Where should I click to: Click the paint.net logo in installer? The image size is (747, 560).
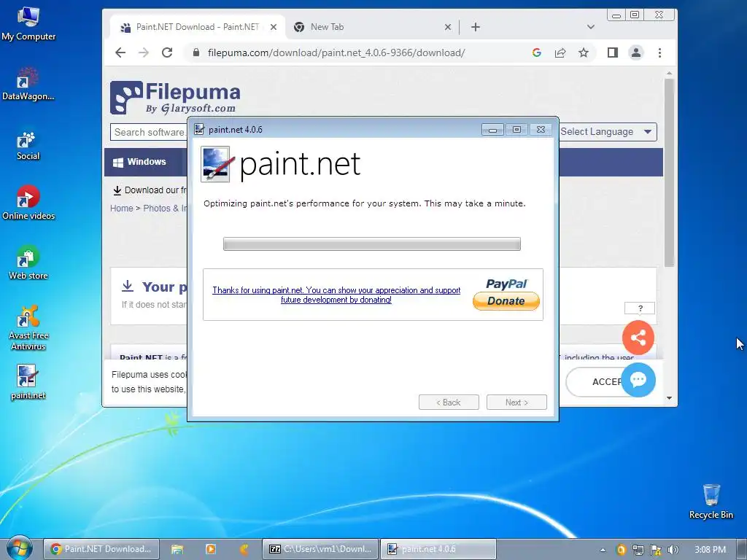281,164
